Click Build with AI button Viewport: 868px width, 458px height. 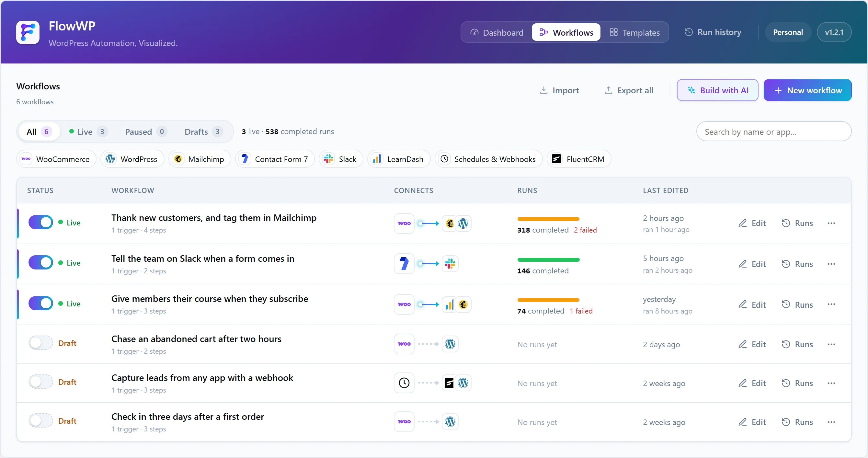(718, 90)
